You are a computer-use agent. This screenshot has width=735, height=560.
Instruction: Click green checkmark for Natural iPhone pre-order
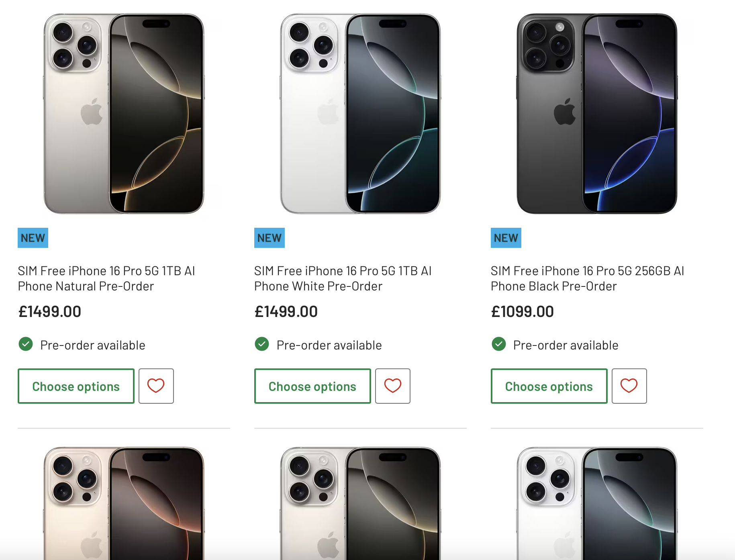point(26,344)
